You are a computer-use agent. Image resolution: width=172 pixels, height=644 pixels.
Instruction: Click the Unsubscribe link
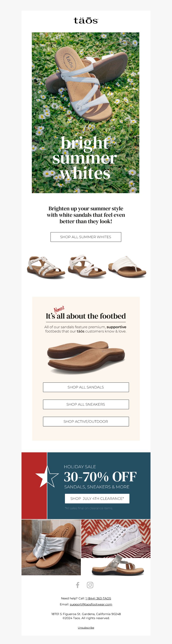pyautogui.click(x=86, y=627)
